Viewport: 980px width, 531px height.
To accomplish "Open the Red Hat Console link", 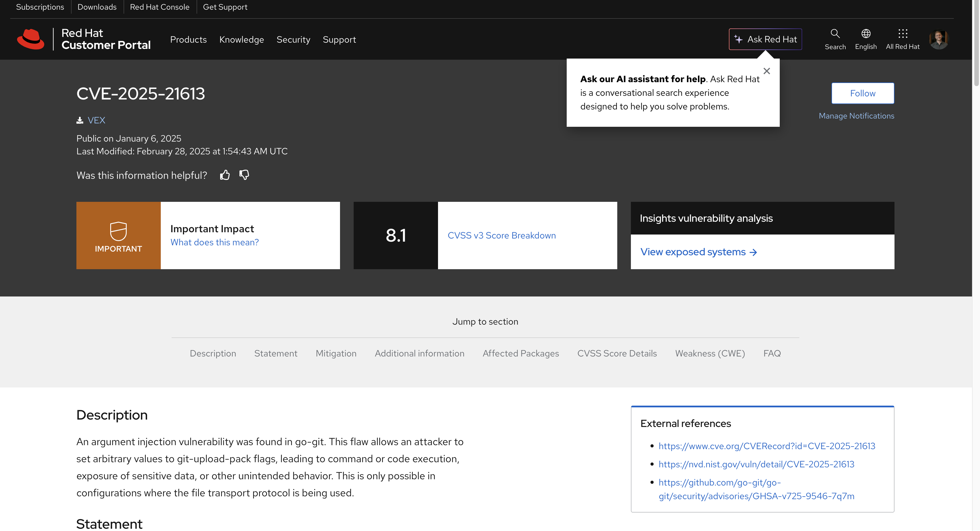I will [160, 7].
